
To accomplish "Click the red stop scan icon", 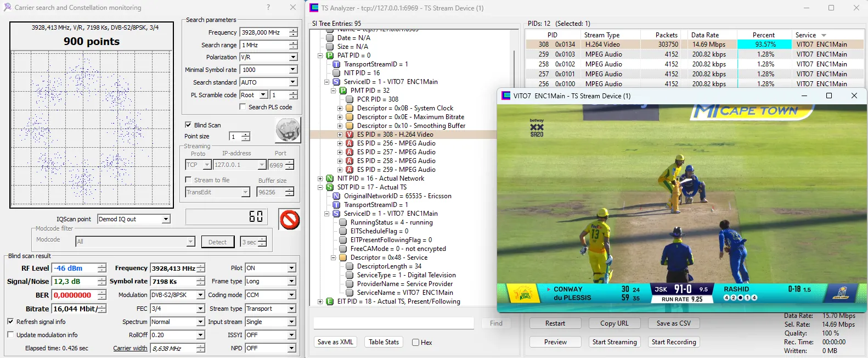I will (x=289, y=220).
